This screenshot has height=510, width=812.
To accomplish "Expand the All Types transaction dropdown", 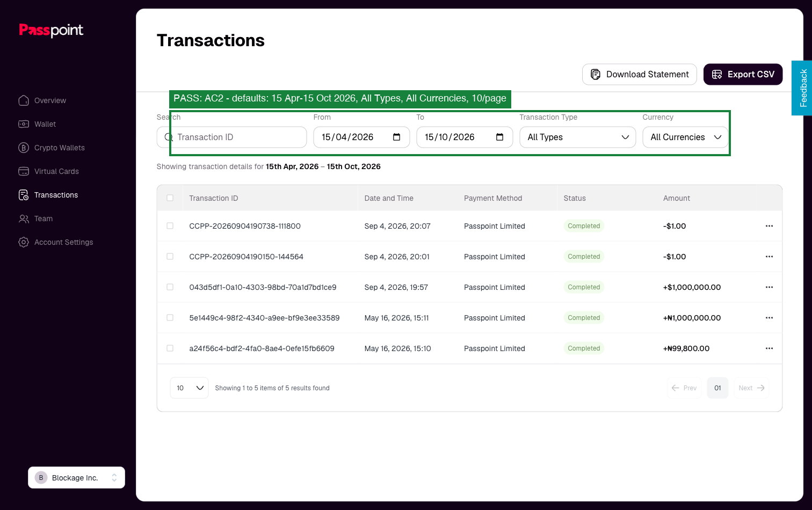I will tap(578, 137).
